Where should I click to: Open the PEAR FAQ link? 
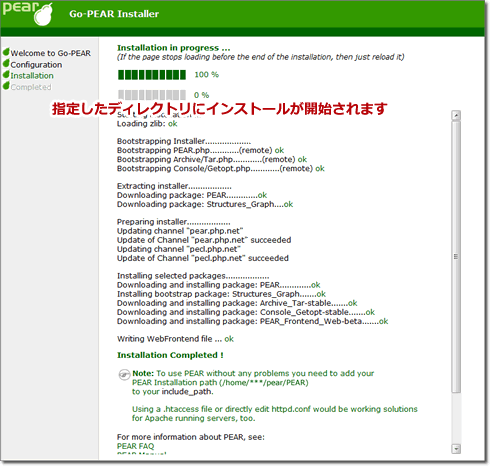click(135, 446)
